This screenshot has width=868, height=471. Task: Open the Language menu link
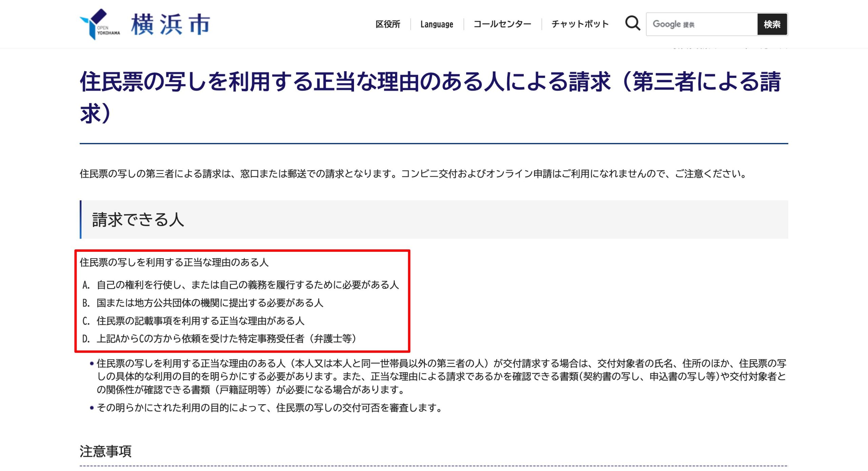click(437, 24)
